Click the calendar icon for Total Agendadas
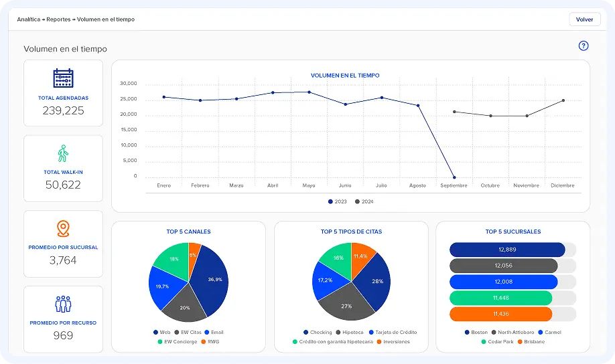The width and height of the screenshot is (615, 364). pyautogui.click(x=63, y=79)
